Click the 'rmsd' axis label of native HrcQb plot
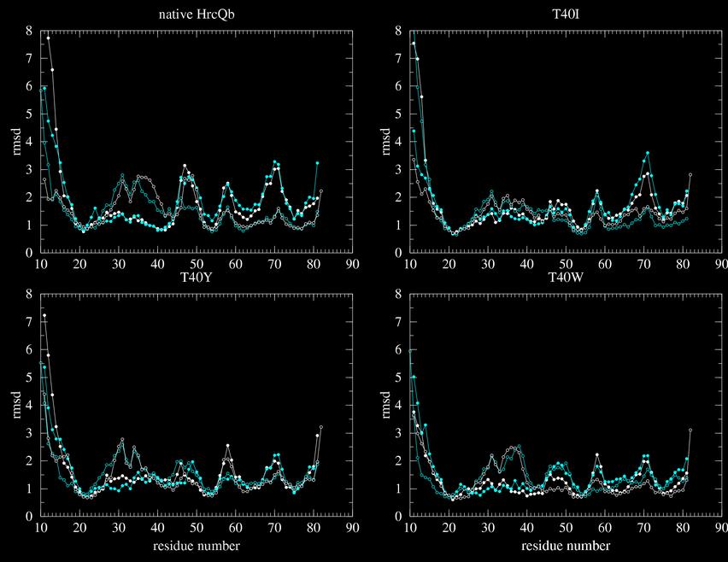Image resolution: width=728 pixels, height=562 pixels. pos(19,142)
